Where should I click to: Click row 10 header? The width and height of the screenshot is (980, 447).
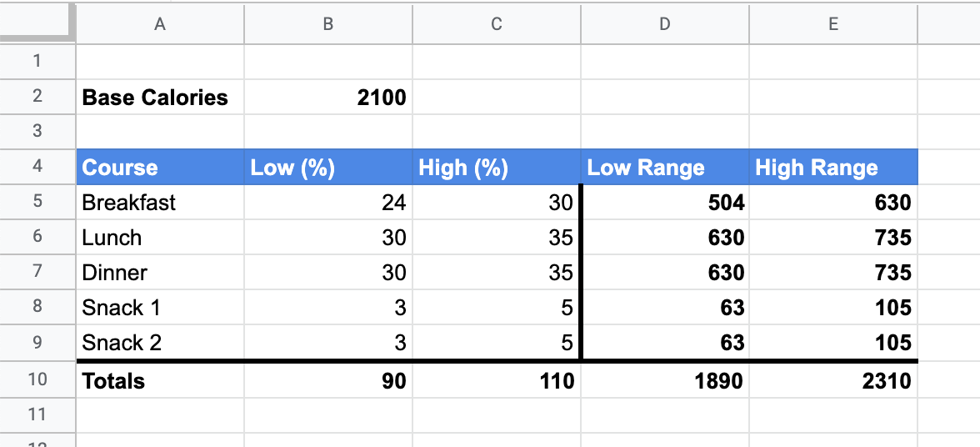coord(37,380)
